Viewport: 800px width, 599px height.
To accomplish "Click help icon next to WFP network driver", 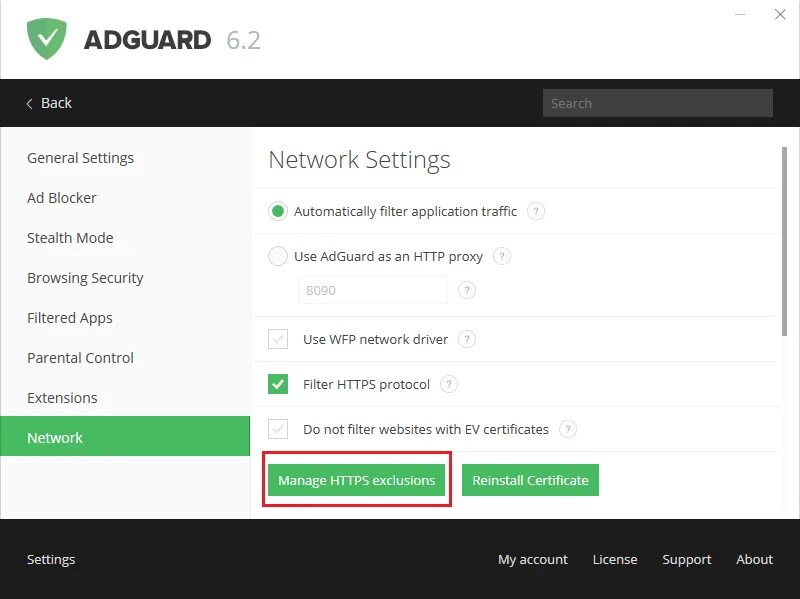I will pos(467,339).
